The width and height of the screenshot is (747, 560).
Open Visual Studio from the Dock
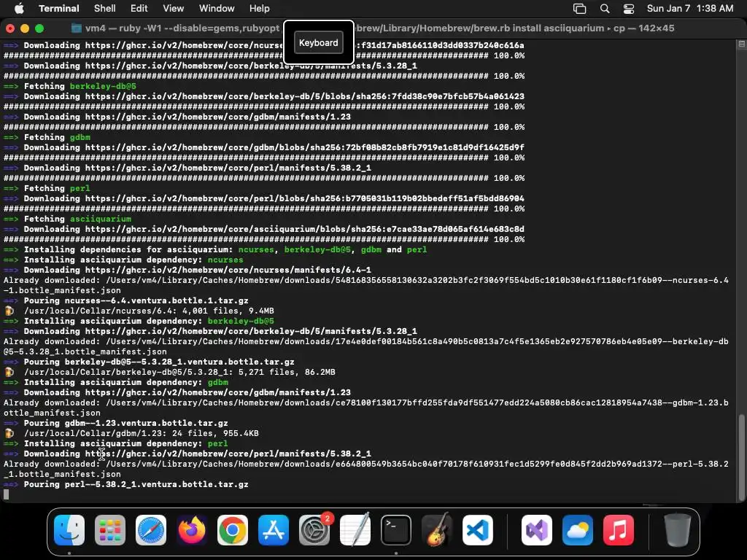(537, 529)
